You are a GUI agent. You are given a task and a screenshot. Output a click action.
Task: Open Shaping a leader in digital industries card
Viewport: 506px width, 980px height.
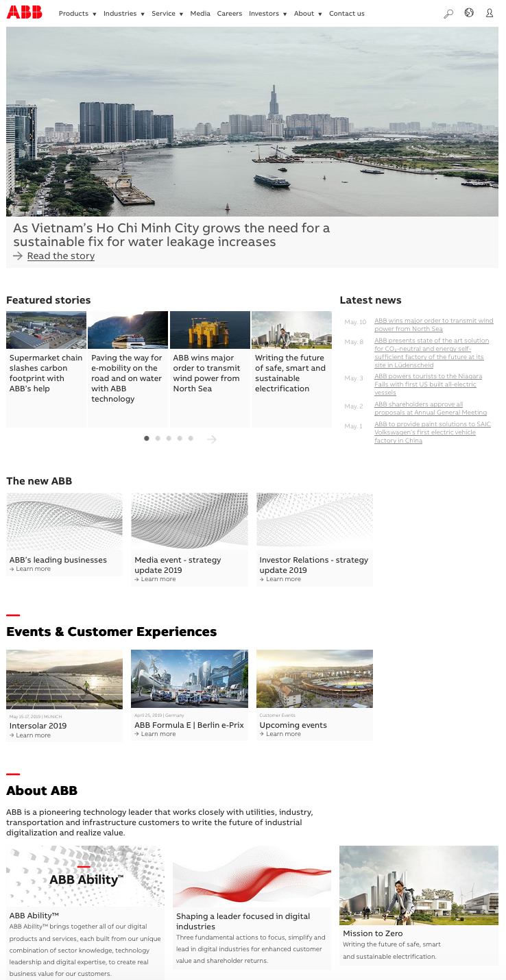[x=252, y=907]
